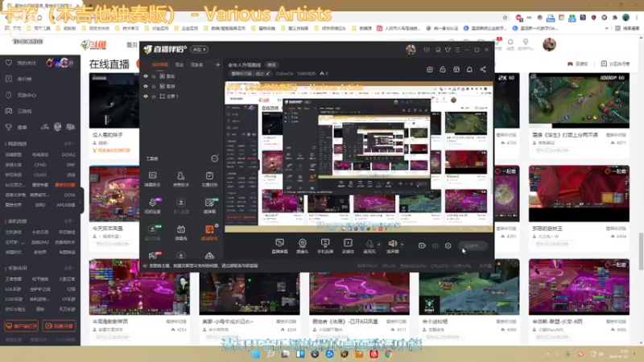
Task: Edit category with the pencil icon
Action: (268, 74)
